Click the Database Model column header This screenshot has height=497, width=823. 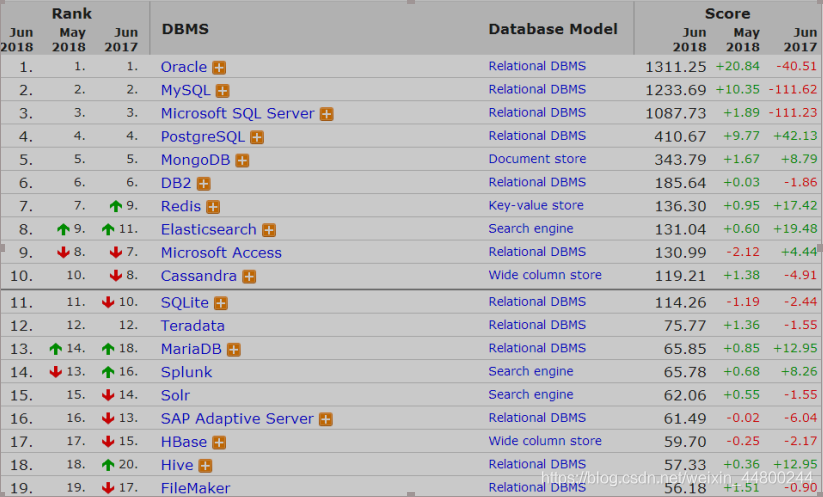[553, 29]
